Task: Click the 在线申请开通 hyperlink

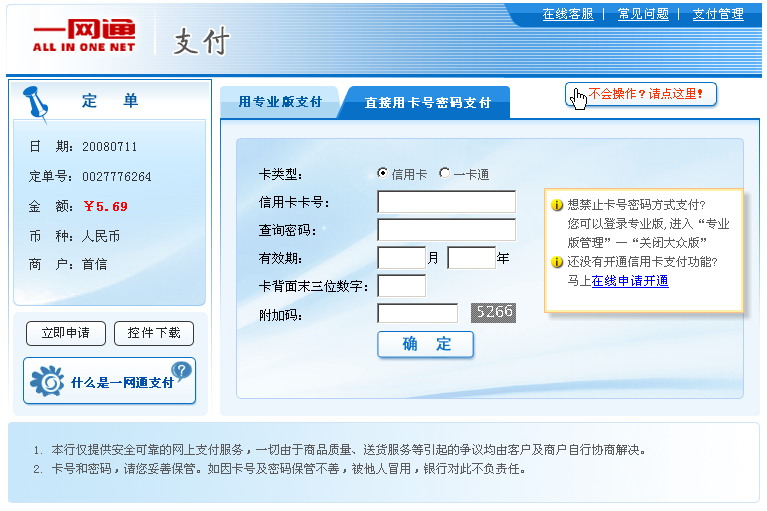Action: tap(630, 281)
